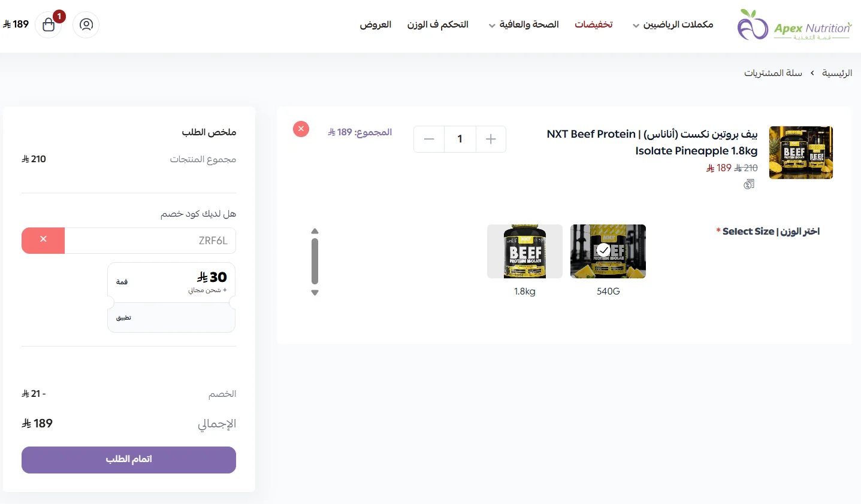Open the user account profile icon
The width and height of the screenshot is (861, 504).
coord(86,25)
